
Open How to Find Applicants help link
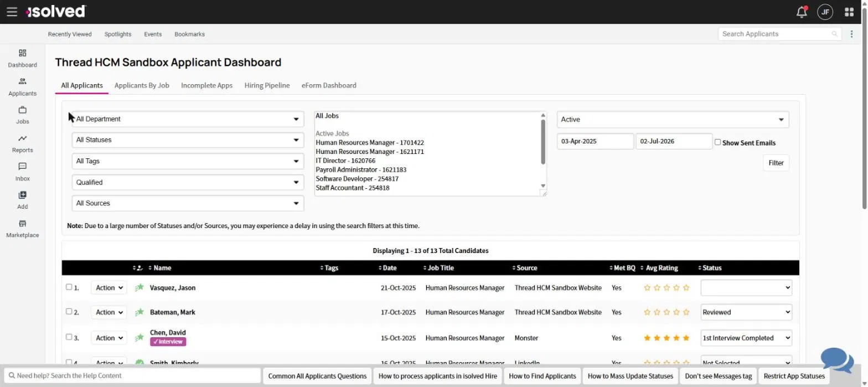(542, 376)
